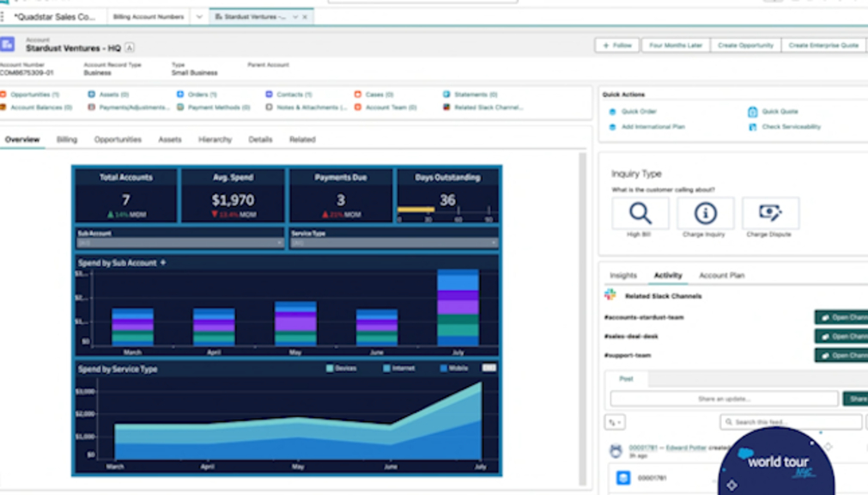Click the Orders related list icon
This screenshot has width=868, height=495.
click(180, 95)
